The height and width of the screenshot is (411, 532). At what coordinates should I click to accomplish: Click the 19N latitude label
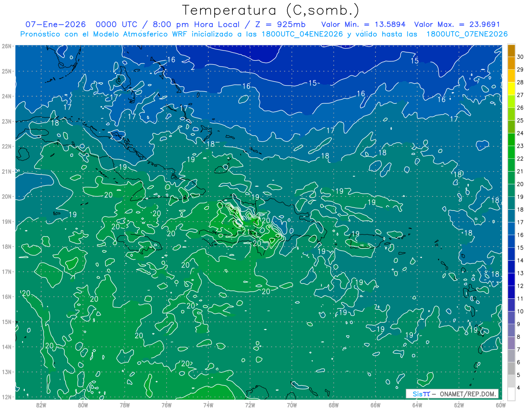[7, 222]
